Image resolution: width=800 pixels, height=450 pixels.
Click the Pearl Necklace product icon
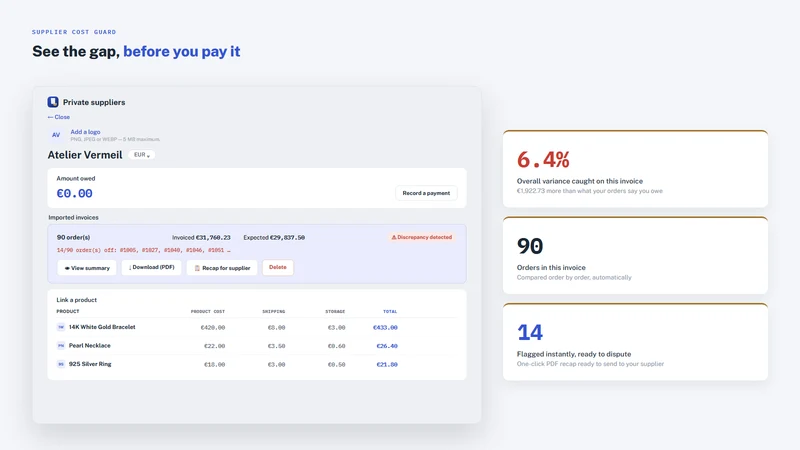[61, 345]
